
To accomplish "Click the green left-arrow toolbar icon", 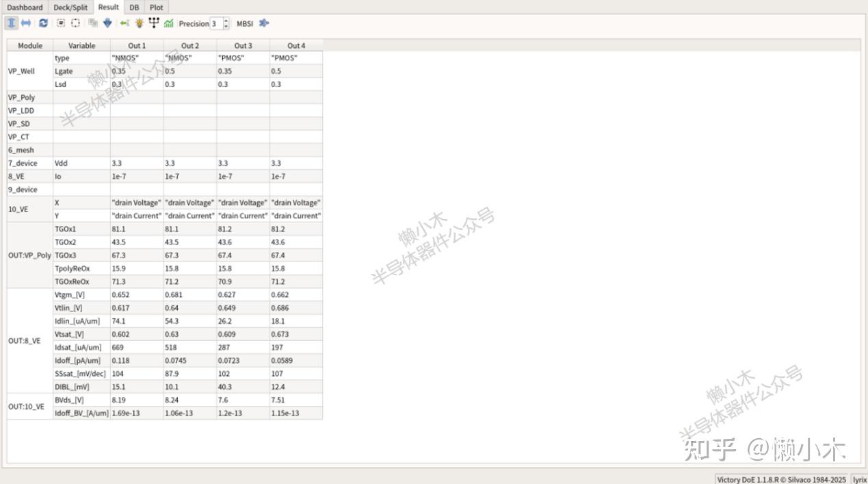I will pyautogui.click(x=123, y=23).
